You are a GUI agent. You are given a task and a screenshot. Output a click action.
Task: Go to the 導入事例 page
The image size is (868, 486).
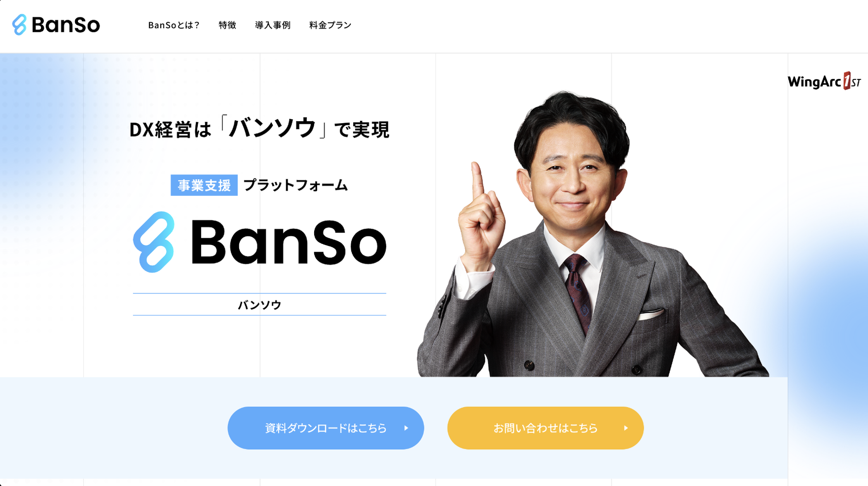(273, 25)
